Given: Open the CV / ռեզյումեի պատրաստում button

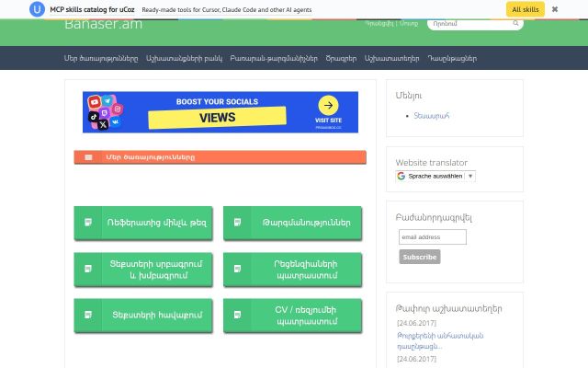Looking at the screenshot, I should (x=292, y=316).
